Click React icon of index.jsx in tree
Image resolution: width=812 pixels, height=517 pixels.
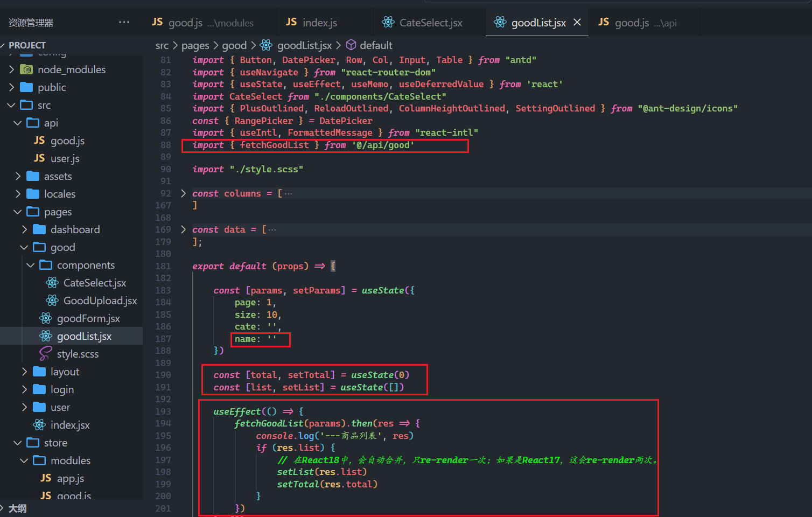pyautogui.click(x=39, y=425)
